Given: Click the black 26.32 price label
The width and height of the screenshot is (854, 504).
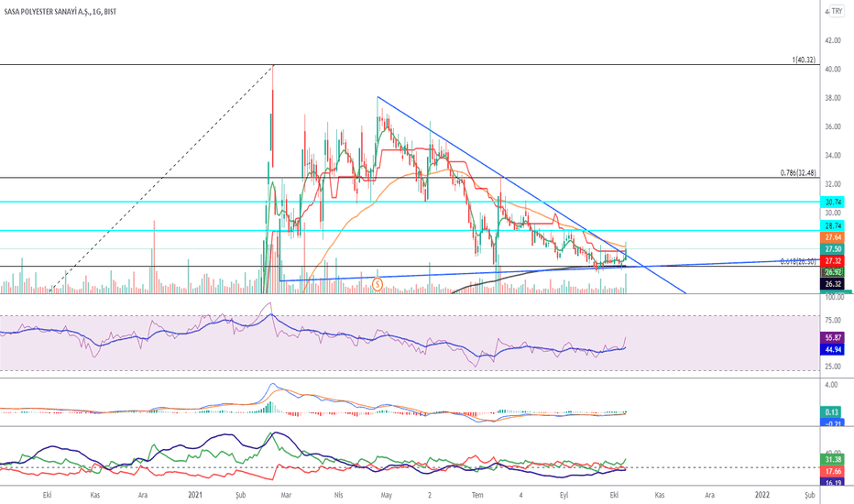Looking at the screenshot, I should tap(833, 284).
